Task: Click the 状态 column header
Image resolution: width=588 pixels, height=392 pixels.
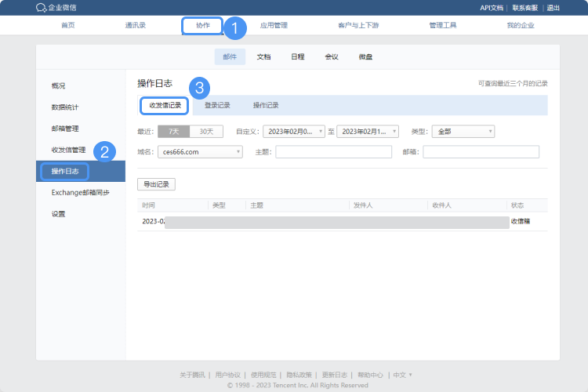Action: pyautogui.click(x=517, y=205)
